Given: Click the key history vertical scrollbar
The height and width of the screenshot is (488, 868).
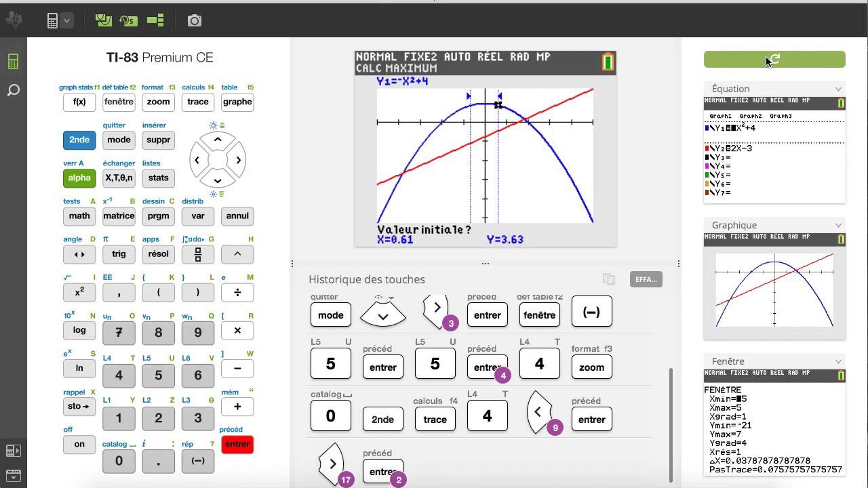Looking at the screenshot, I should pyautogui.click(x=671, y=424).
